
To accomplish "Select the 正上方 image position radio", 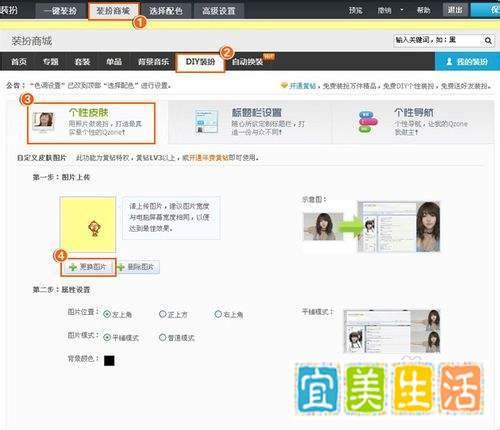I will 162,314.
